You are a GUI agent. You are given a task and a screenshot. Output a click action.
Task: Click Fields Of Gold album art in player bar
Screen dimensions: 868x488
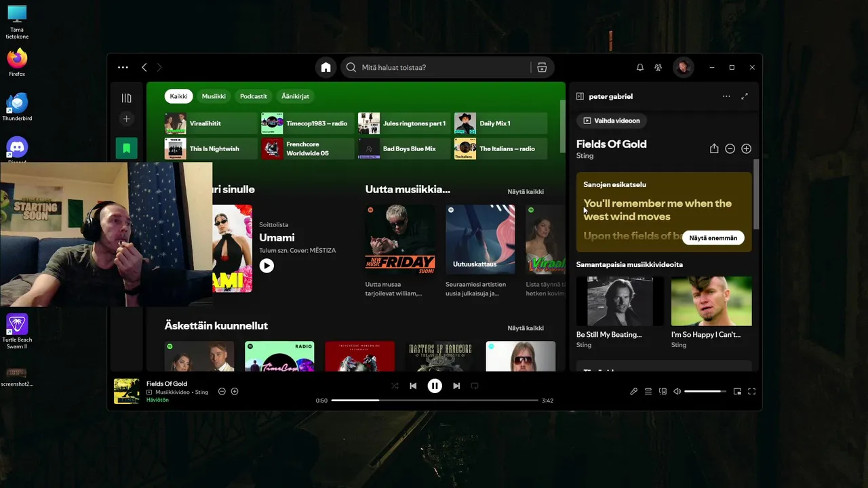pos(127,391)
